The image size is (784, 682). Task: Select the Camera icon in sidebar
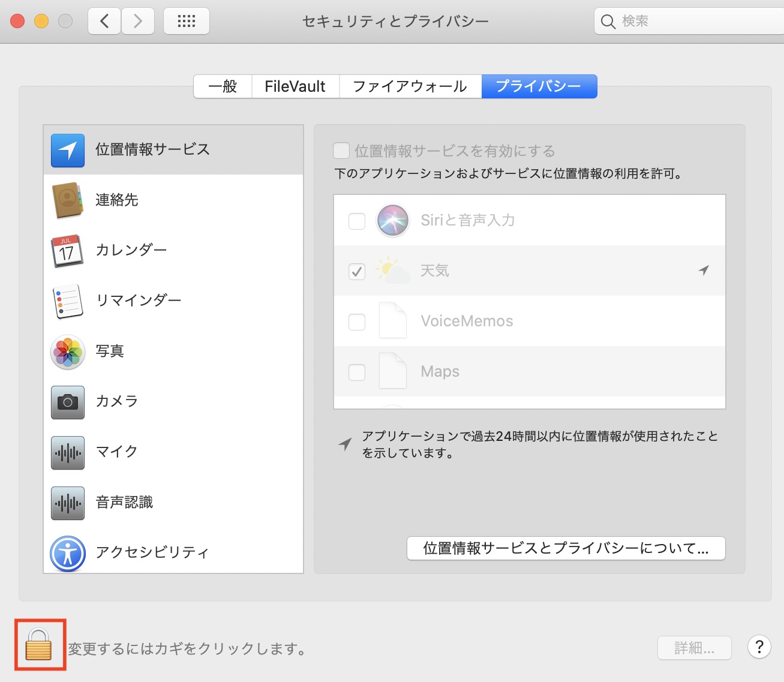pyautogui.click(x=68, y=402)
